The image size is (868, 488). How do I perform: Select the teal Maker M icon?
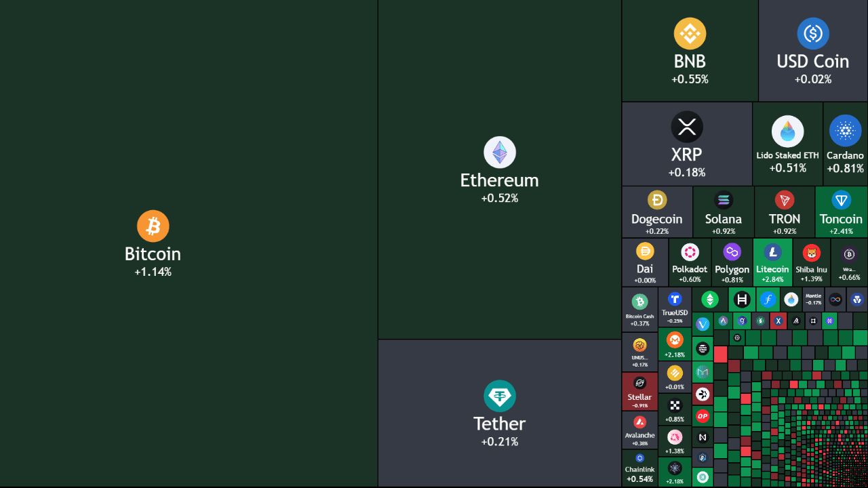coord(703,372)
